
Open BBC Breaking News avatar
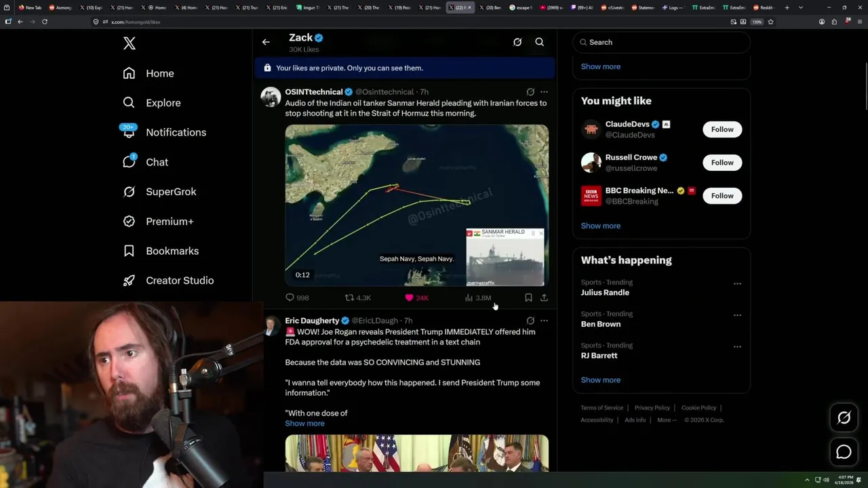(x=591, y=195)
